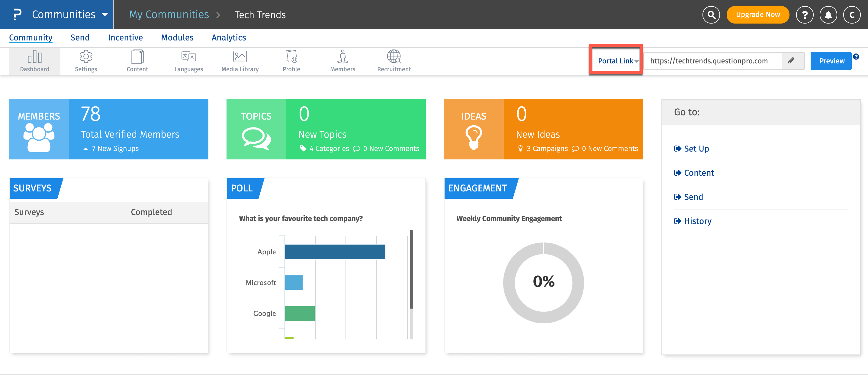Screen dimensions: 868x375
Task: Open the History link under Go to
Action: click(x=697, y=221)
